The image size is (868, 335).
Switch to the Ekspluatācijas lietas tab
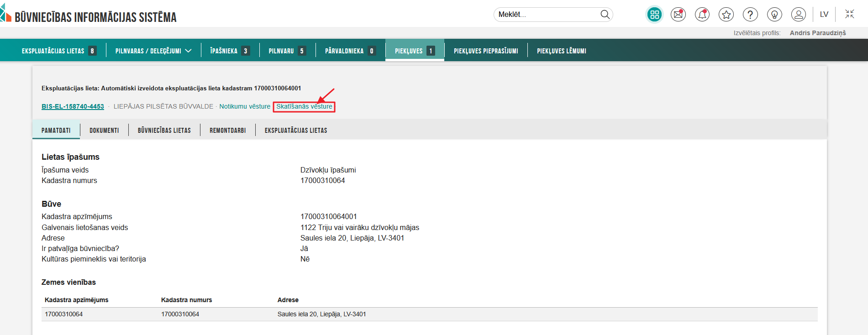296,130
